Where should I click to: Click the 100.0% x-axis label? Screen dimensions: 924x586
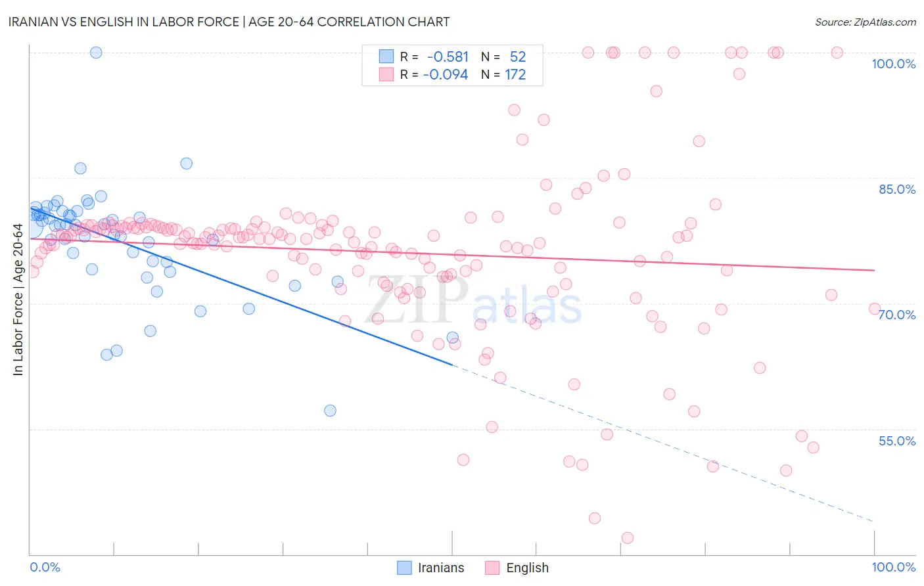click(x=893, y=567)
